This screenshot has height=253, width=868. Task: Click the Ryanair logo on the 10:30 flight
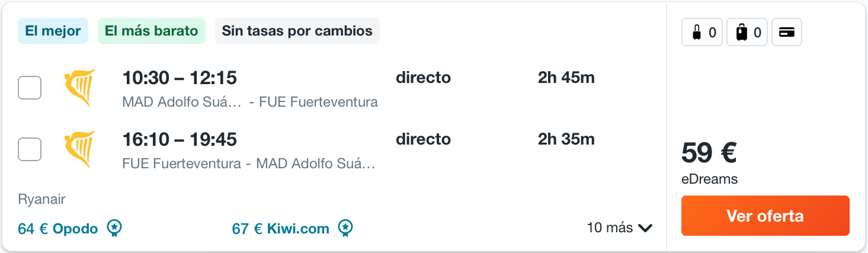coord(79,88)
